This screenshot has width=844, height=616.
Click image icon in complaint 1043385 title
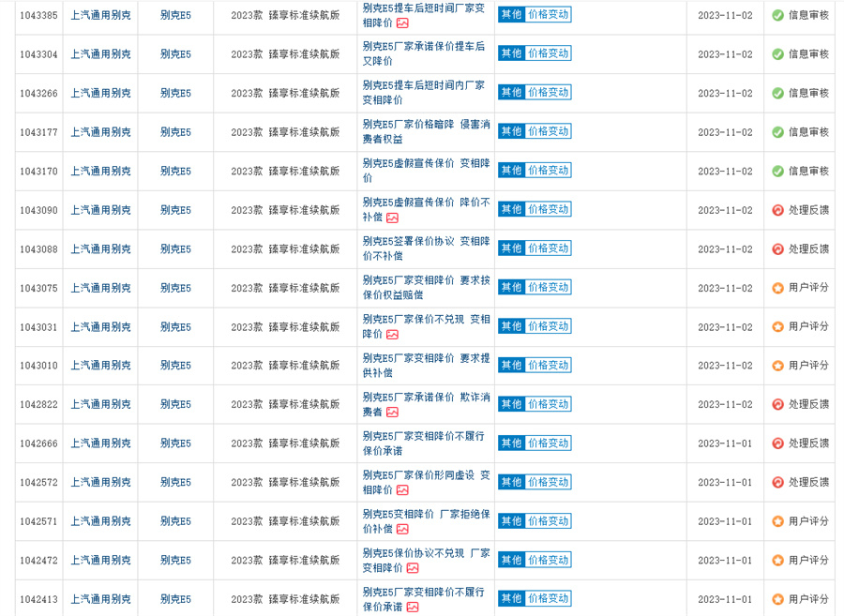[x=402, y=23]
